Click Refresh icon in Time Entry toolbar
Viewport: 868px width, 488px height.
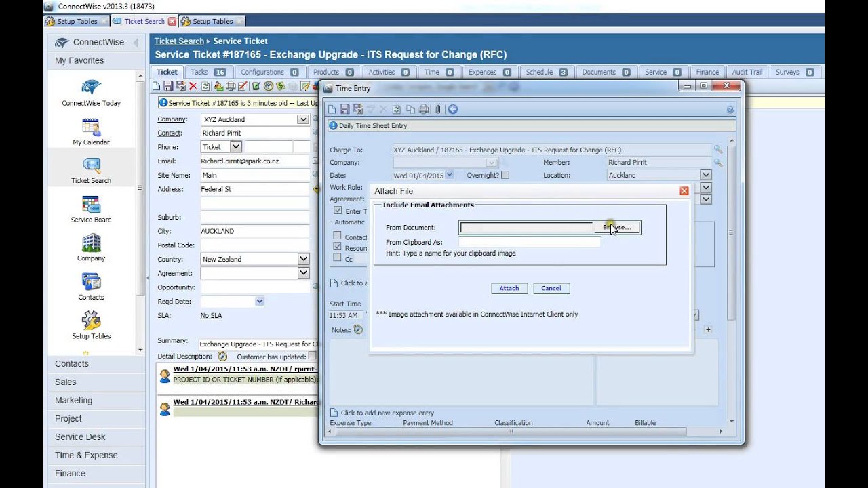[397, 109]
